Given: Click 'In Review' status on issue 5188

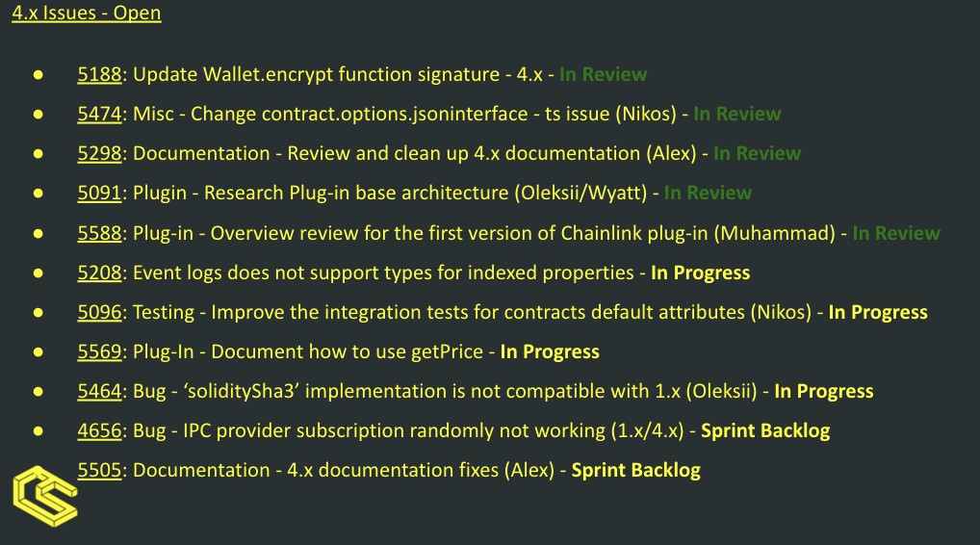Looking at the screenshot, I should pyautogui.click(x=604, y=74).
